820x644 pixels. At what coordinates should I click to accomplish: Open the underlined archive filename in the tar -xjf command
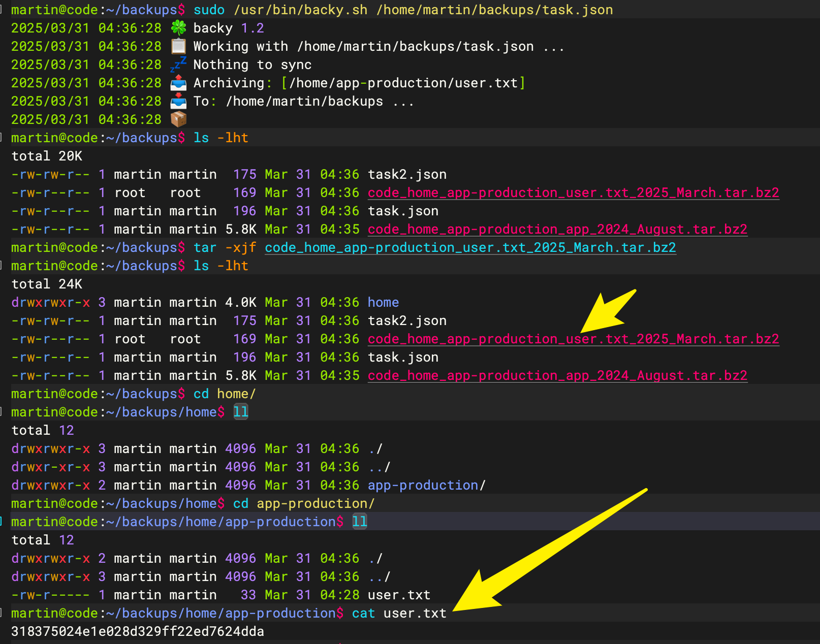pyautogui.click(x=470, y=247)
